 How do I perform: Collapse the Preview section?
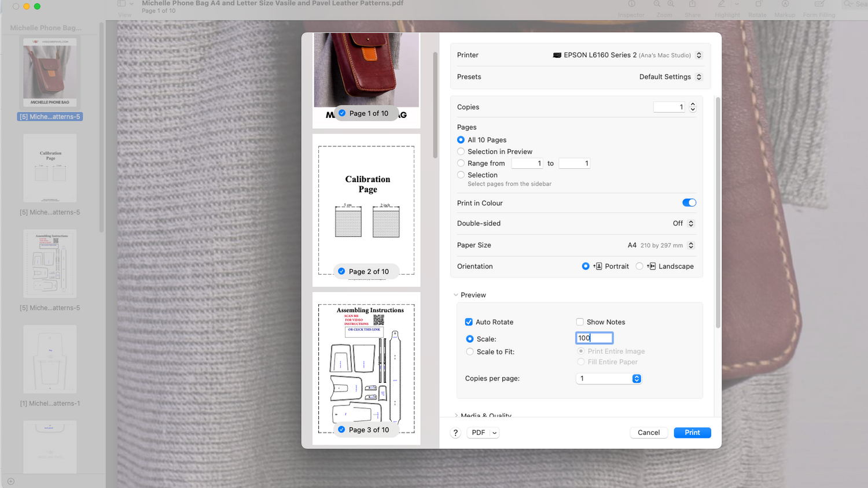click(x=456, y=295)
